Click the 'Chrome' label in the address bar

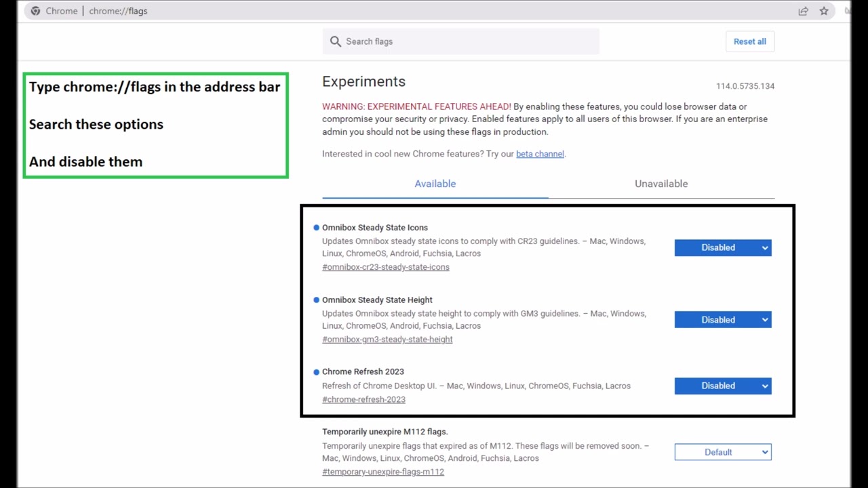pyautogui.click(x=62, y=11)
